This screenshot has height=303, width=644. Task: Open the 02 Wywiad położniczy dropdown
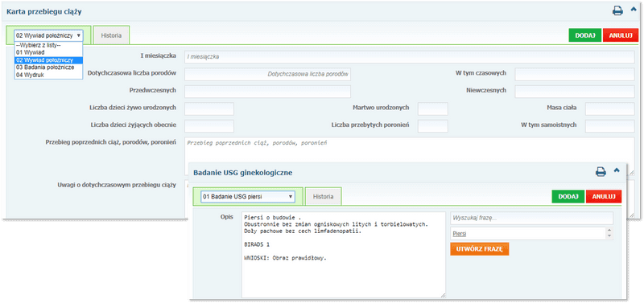48,35
